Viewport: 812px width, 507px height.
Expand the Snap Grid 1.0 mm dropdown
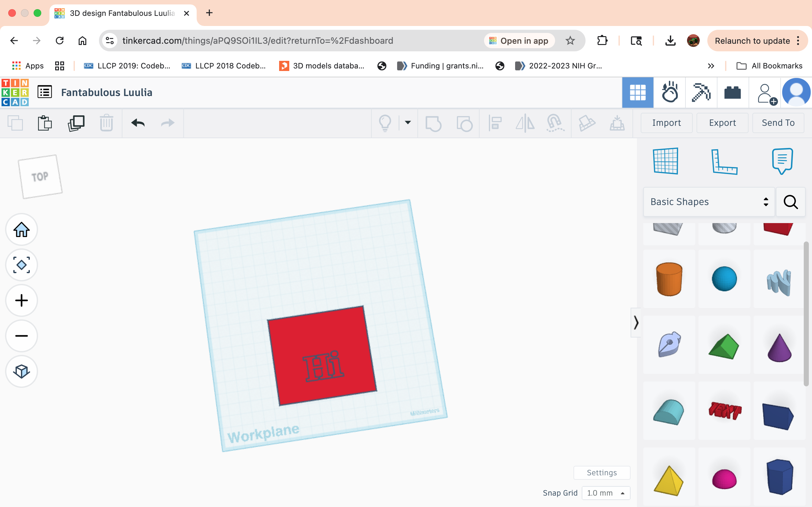[606, 493]
